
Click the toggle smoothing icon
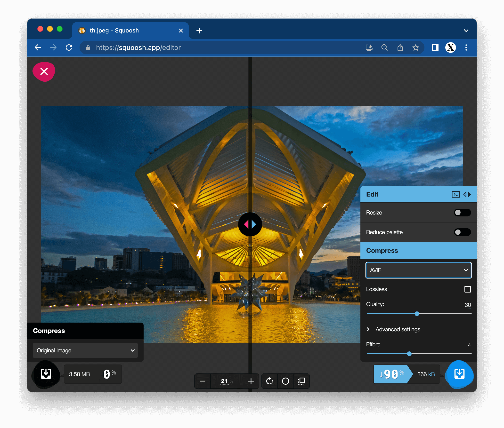pyautogui.click(x=301, y=381)
